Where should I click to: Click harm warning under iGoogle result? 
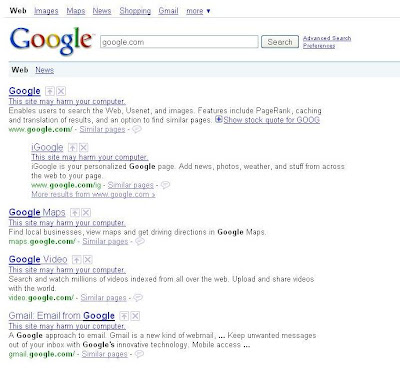tap(90, 157)
